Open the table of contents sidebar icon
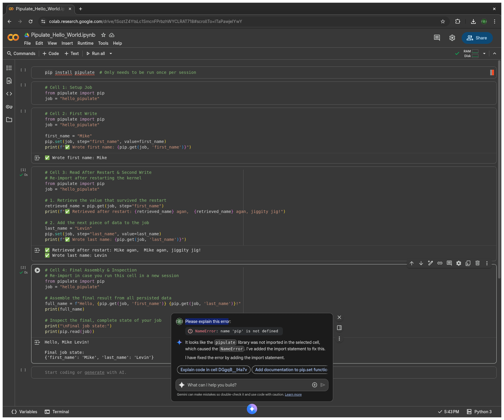504x420 pixels. [x=9, y=68]
